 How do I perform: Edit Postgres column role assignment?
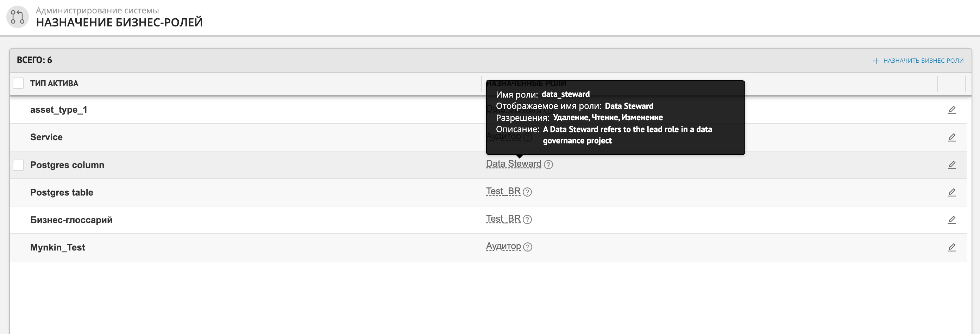[951, 165]
